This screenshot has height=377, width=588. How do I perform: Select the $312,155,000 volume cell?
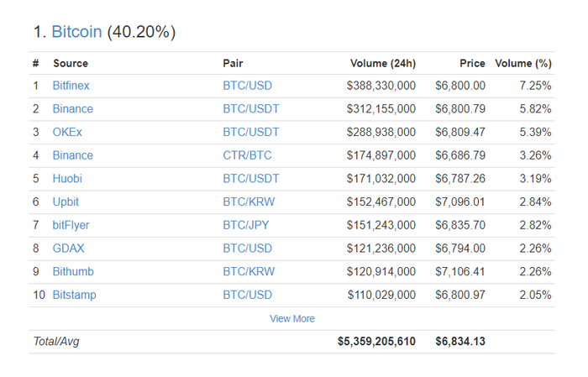381,108
